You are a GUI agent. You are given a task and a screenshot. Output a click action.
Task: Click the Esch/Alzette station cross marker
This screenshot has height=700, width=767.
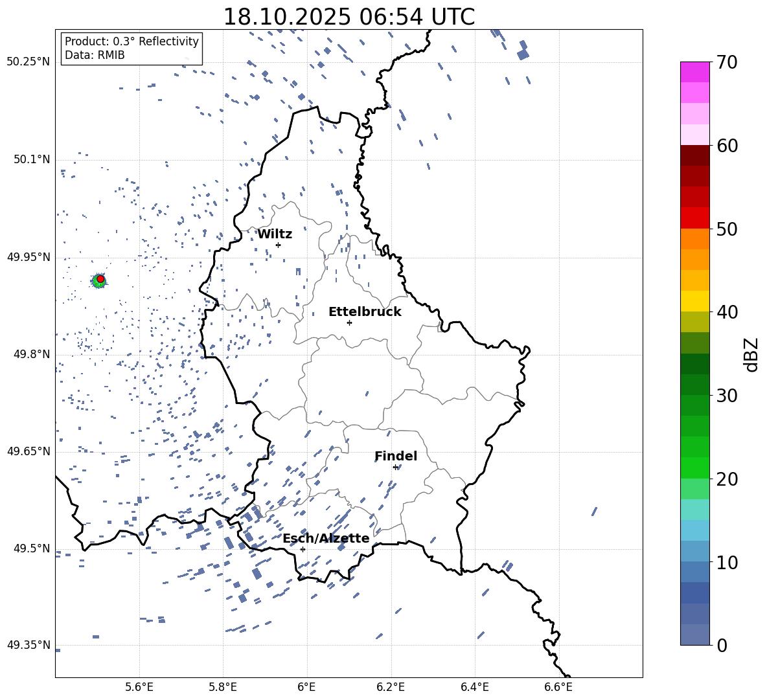click(303, 549)
